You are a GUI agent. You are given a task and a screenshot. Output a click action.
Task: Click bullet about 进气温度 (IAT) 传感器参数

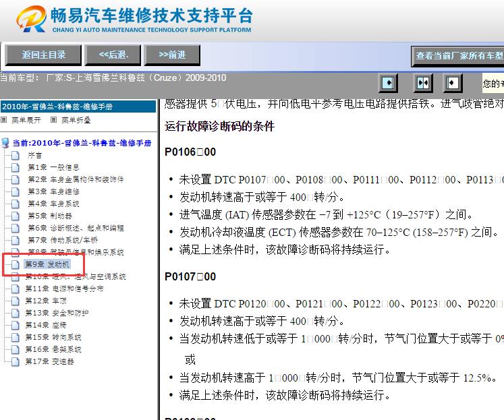point(326,214)
